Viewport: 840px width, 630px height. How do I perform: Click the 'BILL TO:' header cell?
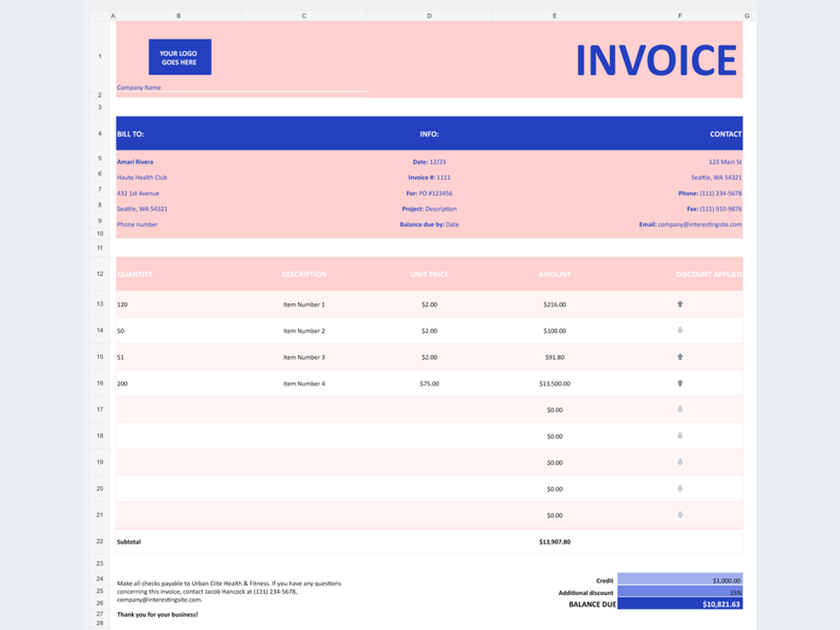coord(131,134)
